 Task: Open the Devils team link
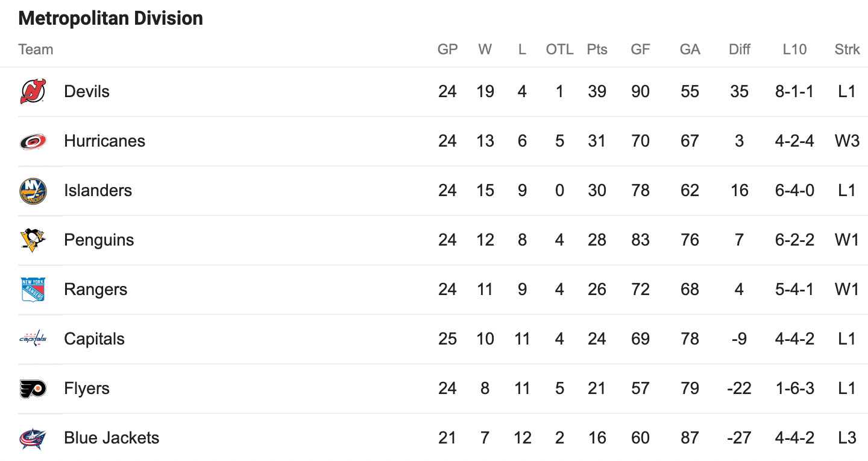[x=87, y=92]
